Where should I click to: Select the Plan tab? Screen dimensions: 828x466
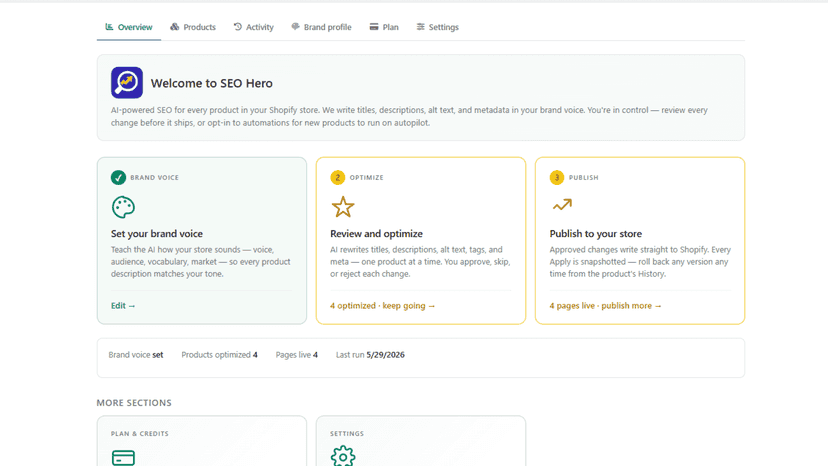[x=384, y=27]
